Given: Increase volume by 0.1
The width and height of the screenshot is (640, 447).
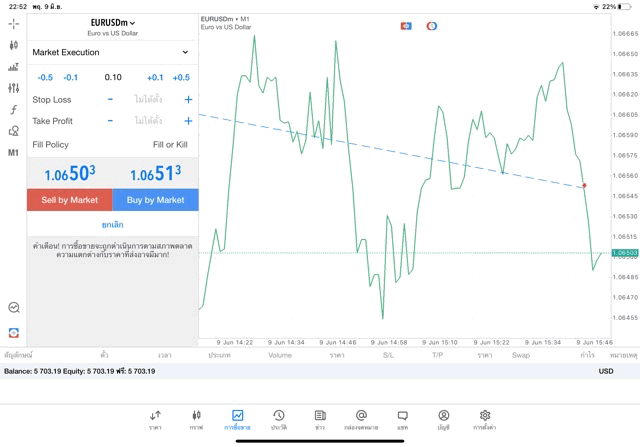Looking at the screenshot, I should 155,78.
